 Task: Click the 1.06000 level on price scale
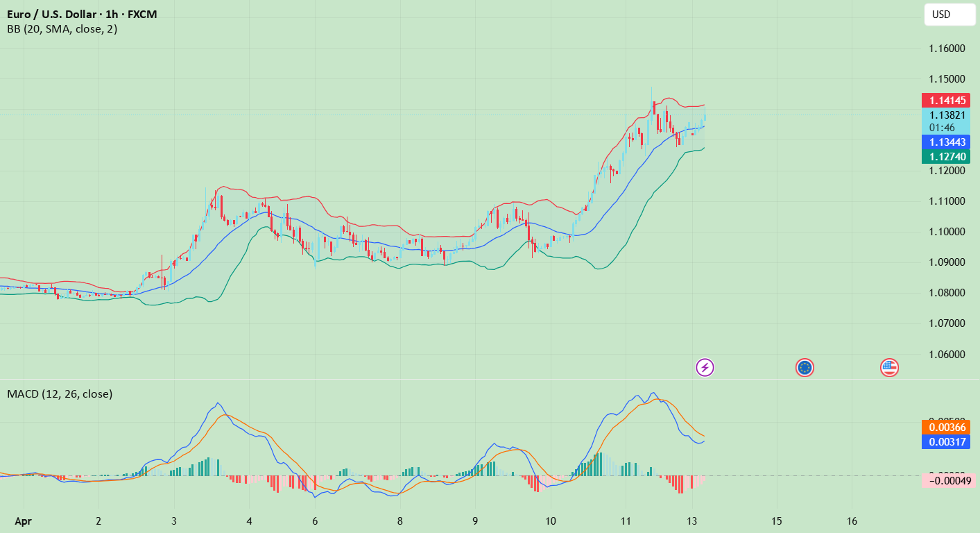[947, 354]
